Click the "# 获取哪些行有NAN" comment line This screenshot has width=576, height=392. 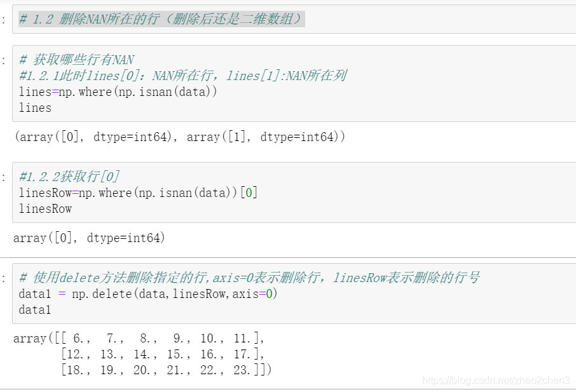76,60
